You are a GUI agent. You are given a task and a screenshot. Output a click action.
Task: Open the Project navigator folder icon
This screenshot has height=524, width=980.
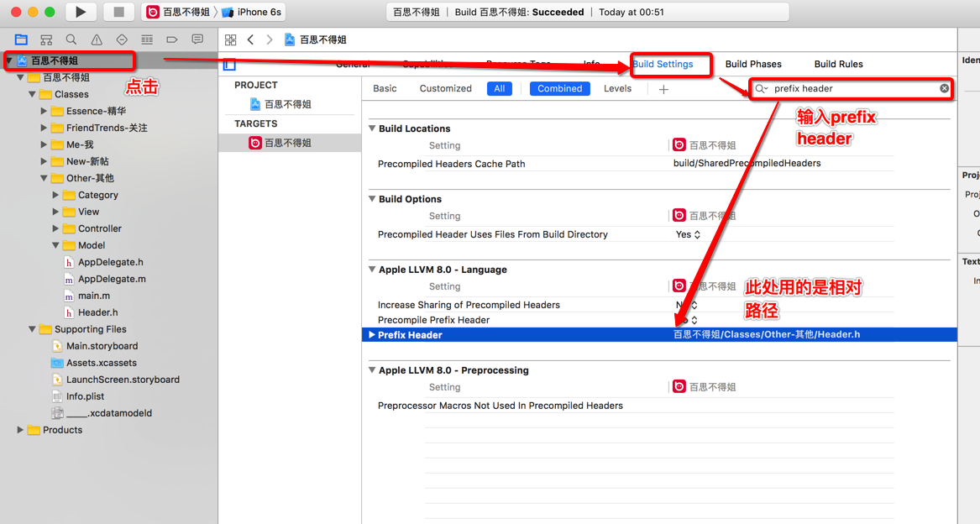click(21, 39)
